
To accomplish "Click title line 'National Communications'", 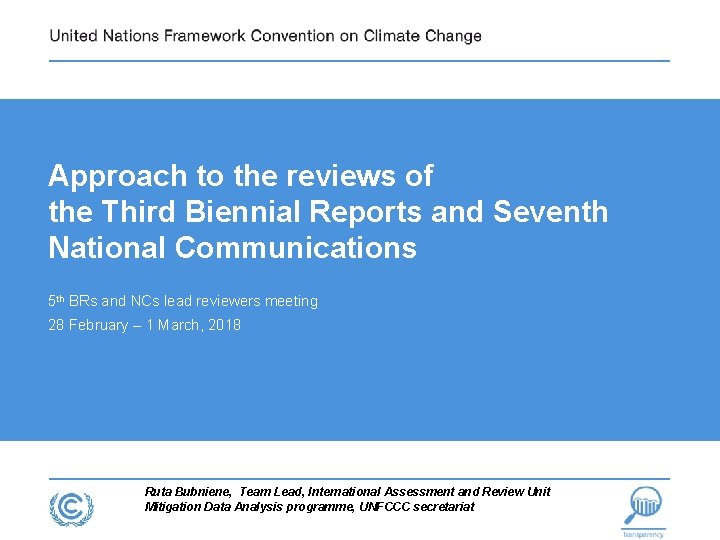I will 232,248.
